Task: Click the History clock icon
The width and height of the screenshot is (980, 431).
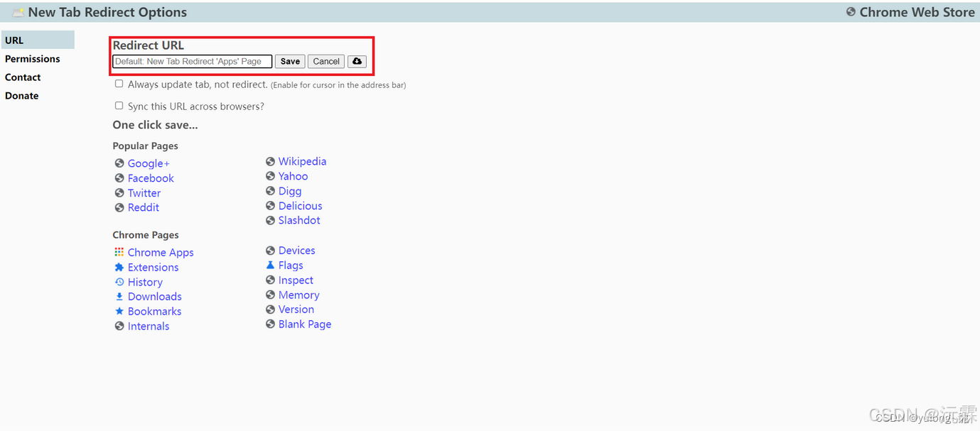Action: click(119, 282)
